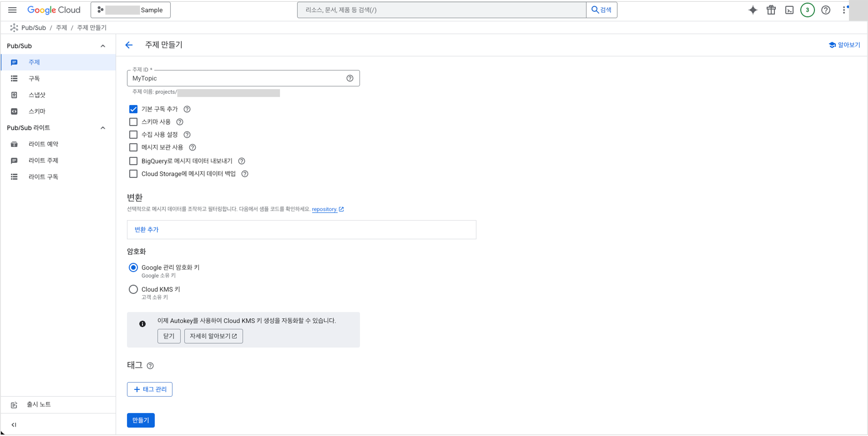Activate the Cloud Shell terminal icon
This screenshot has height=436, width=868.
coord(789,10)
